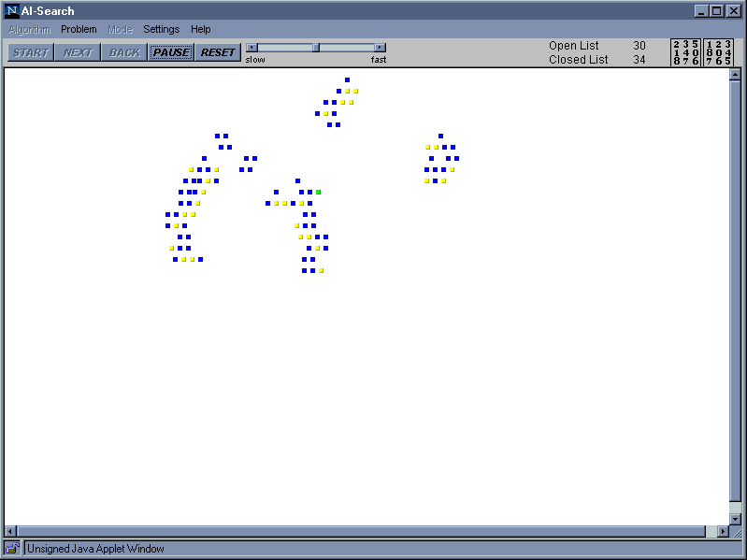Image resolution: width=747 pixels, height=560 pixels.
Task: Click the 'Open List' label
Action: tap(574, 45)
